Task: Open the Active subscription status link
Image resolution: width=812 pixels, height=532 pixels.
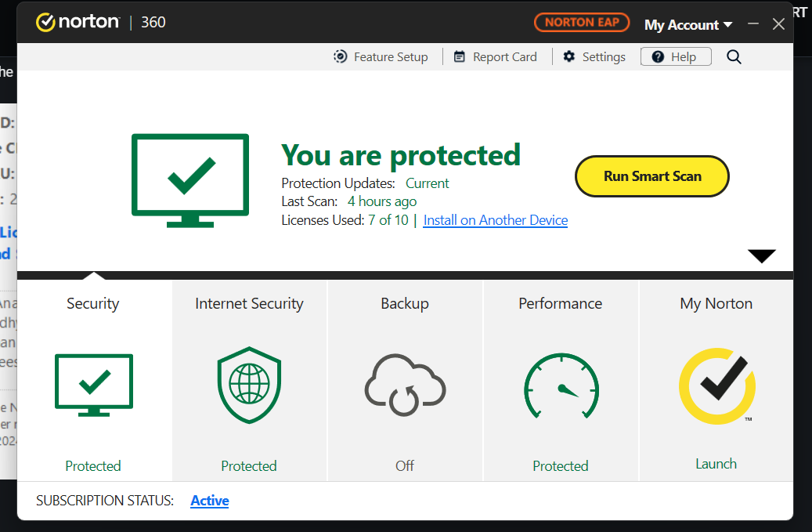Action: pyautogui.click(x=210, y=501)
